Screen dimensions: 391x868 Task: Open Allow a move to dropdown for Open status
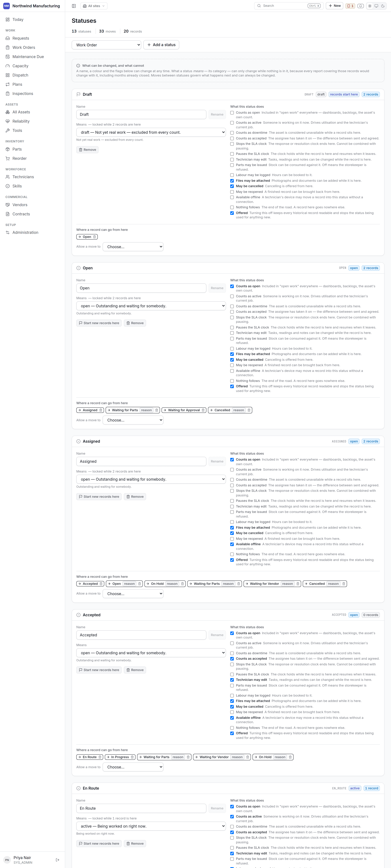(x=133, y=420)
